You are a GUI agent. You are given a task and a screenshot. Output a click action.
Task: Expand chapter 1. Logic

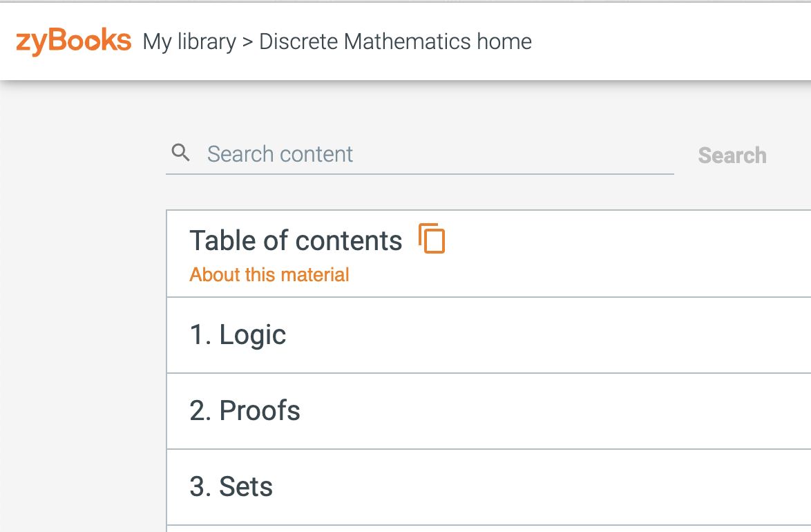pyautogui.click(x=488, y=335)
